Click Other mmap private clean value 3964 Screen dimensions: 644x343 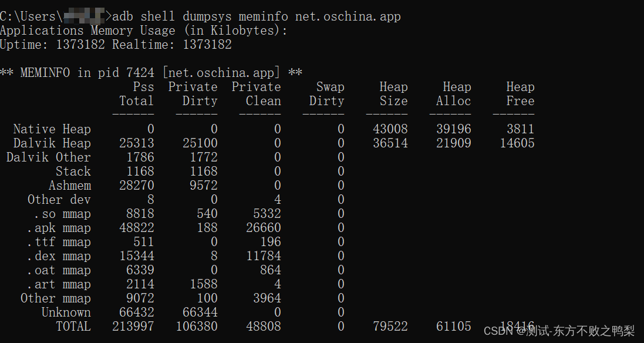pos(267,298)
